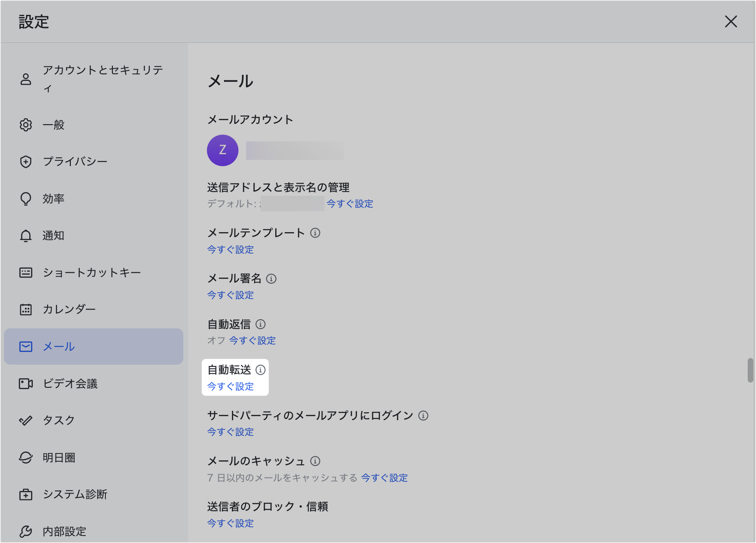The image size is (756, 543).
Task: Show サードパーティのメールアプリにログイン info
Action: 423,416
